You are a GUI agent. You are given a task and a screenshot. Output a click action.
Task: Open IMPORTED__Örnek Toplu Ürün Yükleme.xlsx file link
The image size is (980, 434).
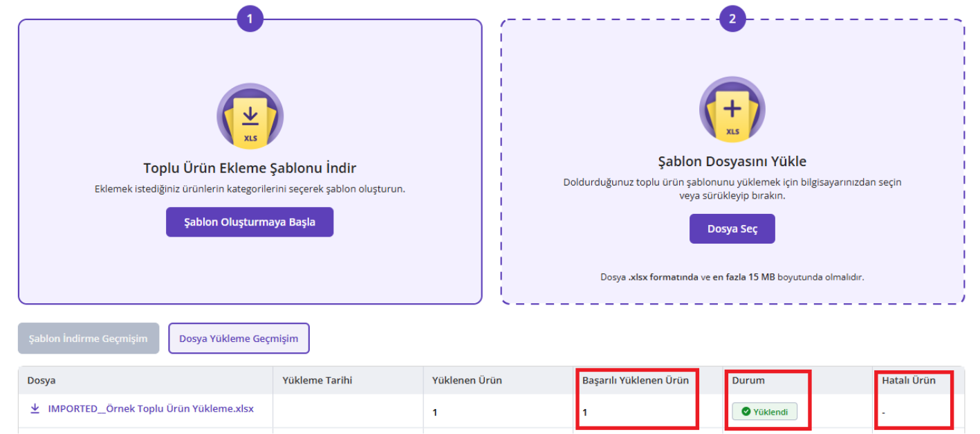pyautogui.click(x=151, y=408)
